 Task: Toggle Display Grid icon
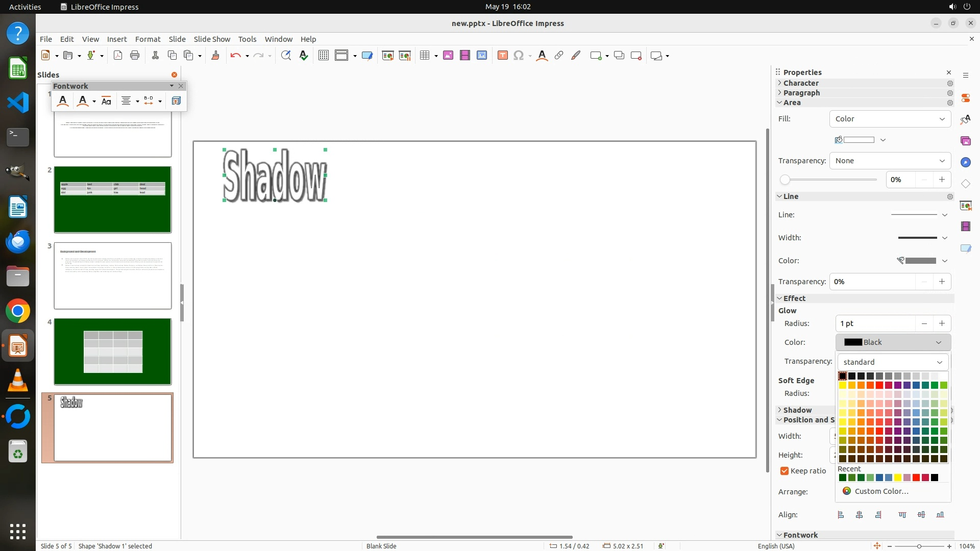point(323,56)
